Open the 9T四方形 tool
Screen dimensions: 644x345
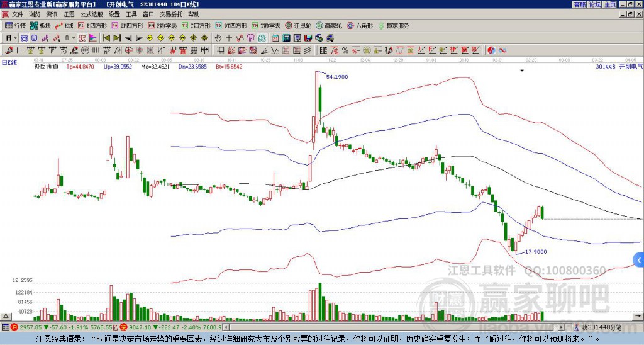[231, 25]
